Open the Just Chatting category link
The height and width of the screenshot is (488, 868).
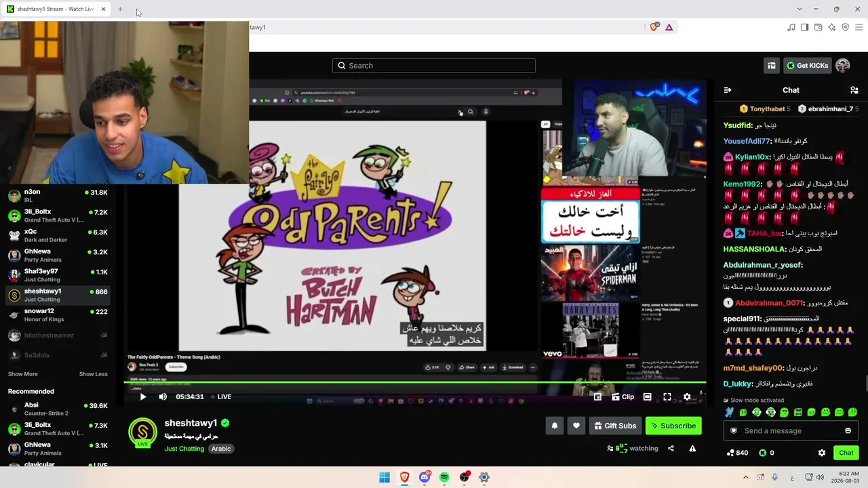[184, 449]
